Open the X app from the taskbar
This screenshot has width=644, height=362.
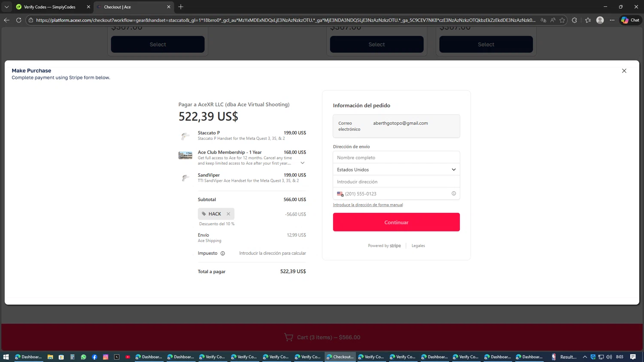pos(117,357)
